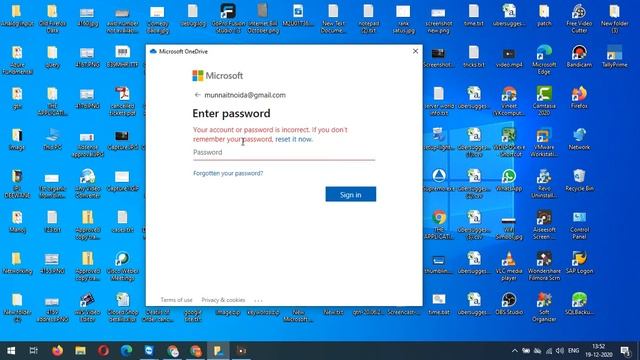Go back using the arrow beside the email
The width and height of the screenshot is (640, 360).
tap(197, 95)
